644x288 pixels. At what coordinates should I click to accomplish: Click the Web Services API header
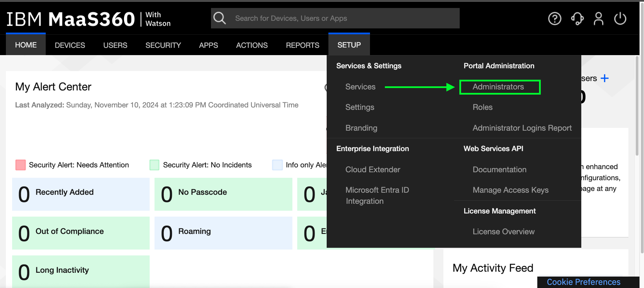494,149
